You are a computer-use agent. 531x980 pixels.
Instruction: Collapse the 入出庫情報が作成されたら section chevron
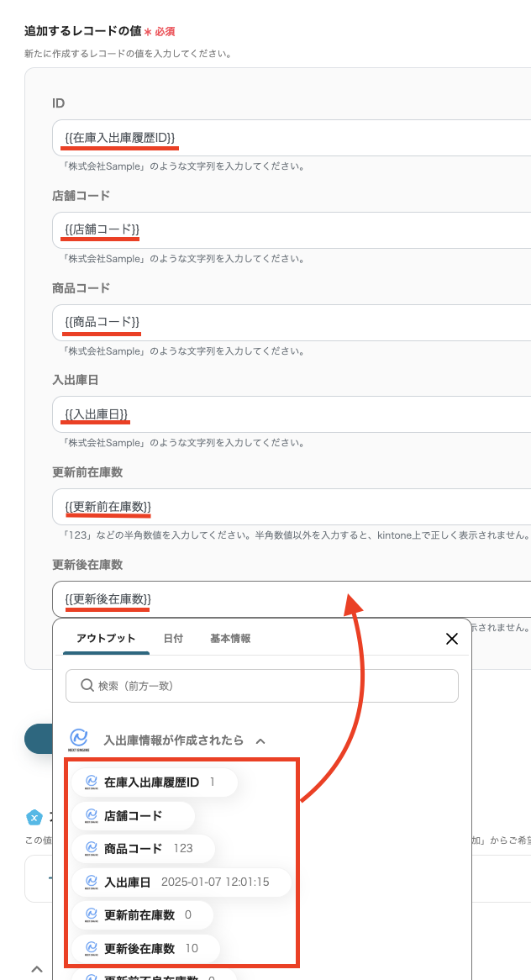(x=260, y=741)
